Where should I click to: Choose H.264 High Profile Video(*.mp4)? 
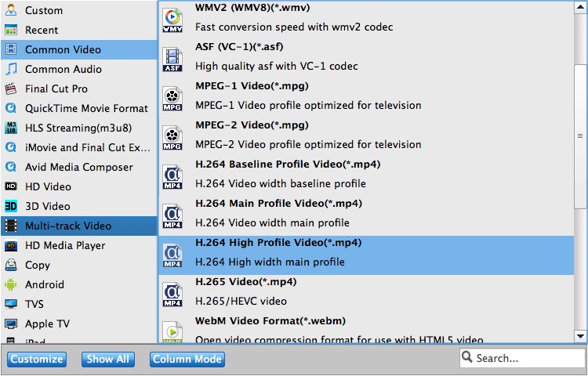[x=366, y=255]
